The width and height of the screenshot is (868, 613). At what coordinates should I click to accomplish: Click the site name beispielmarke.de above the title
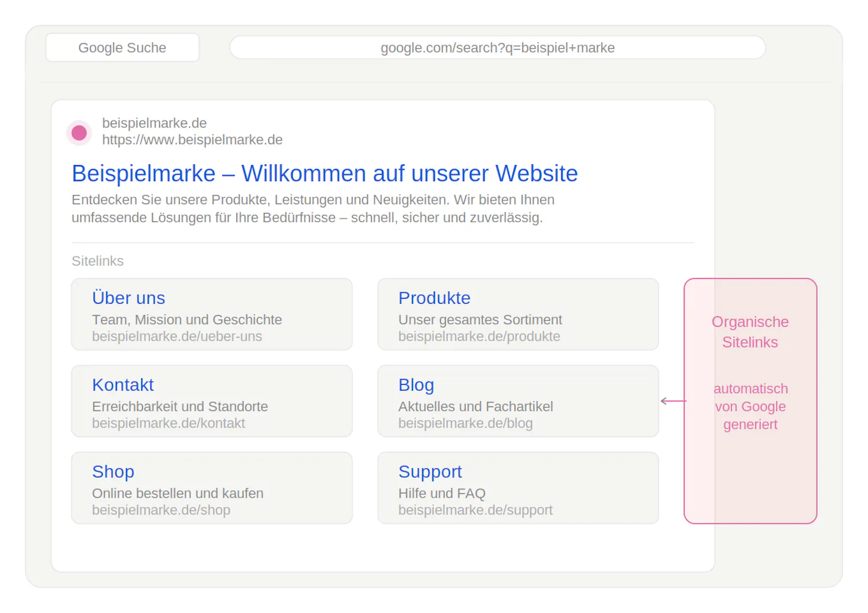pos(155,123)
